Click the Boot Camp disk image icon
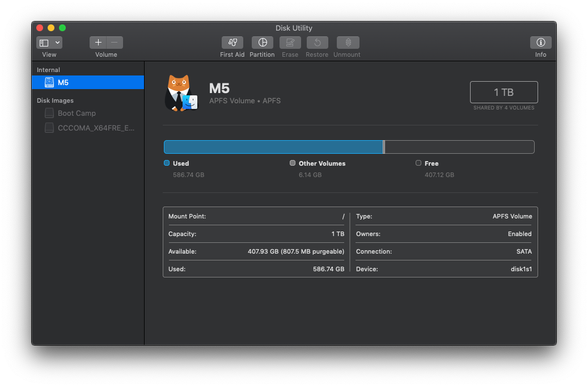This screenshot has height=387, width=588. click(49, 113)
